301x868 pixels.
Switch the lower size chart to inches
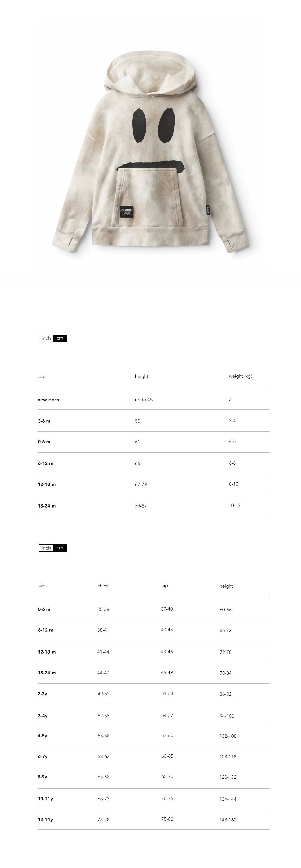click(46, 548)
